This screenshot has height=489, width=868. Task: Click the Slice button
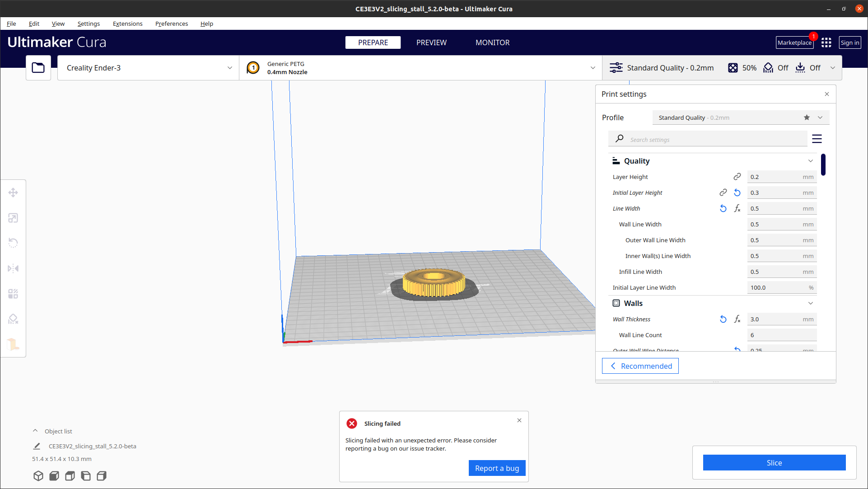[x=774, y=462]
